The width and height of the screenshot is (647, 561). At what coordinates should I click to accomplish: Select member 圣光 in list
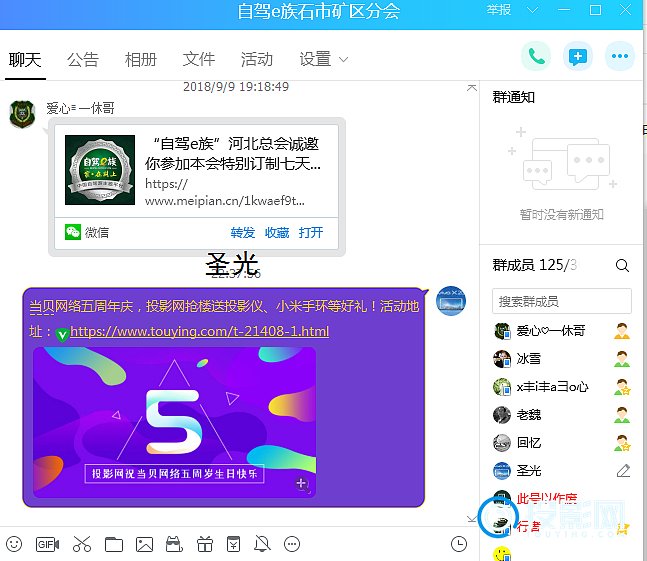click(562, 471)
